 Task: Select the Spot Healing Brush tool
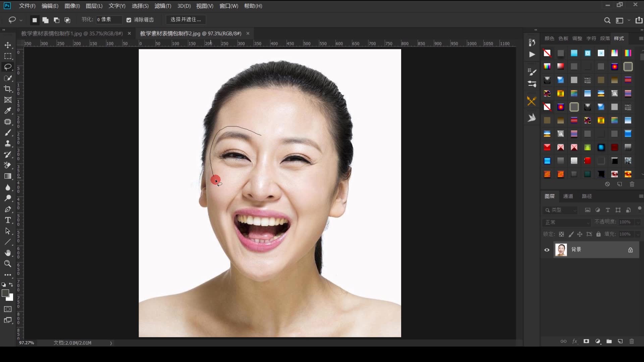point(8,122)
